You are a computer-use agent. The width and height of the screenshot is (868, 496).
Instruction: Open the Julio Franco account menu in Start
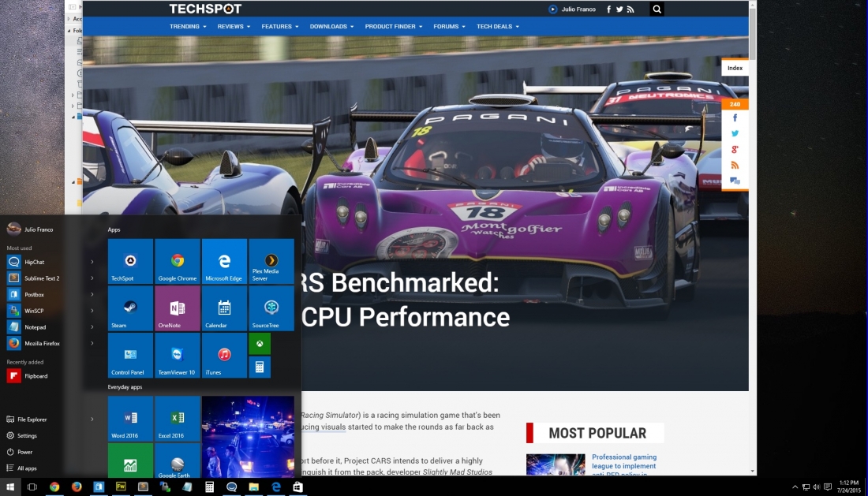(30, 229)
